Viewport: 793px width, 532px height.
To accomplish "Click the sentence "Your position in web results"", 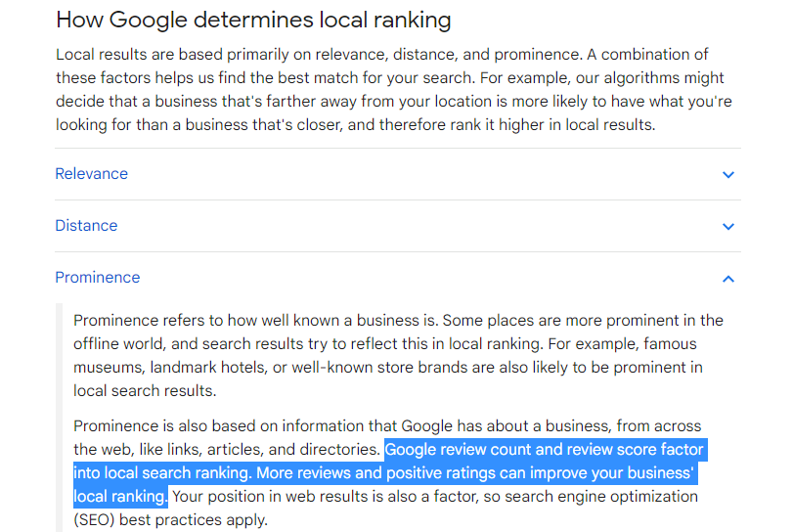I will pyautogui.click(x=435, y=497).
